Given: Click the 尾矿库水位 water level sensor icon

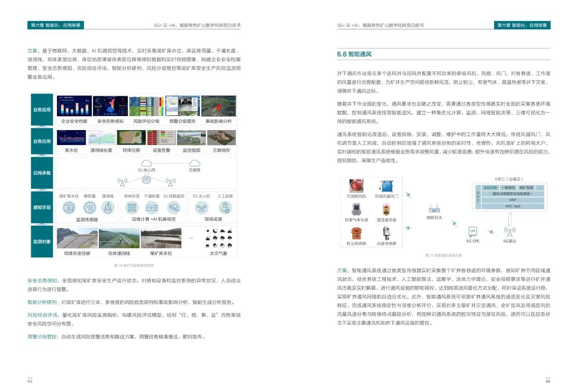Looking at the screenshot, I should pyautogui.click(x=69, y=207).
